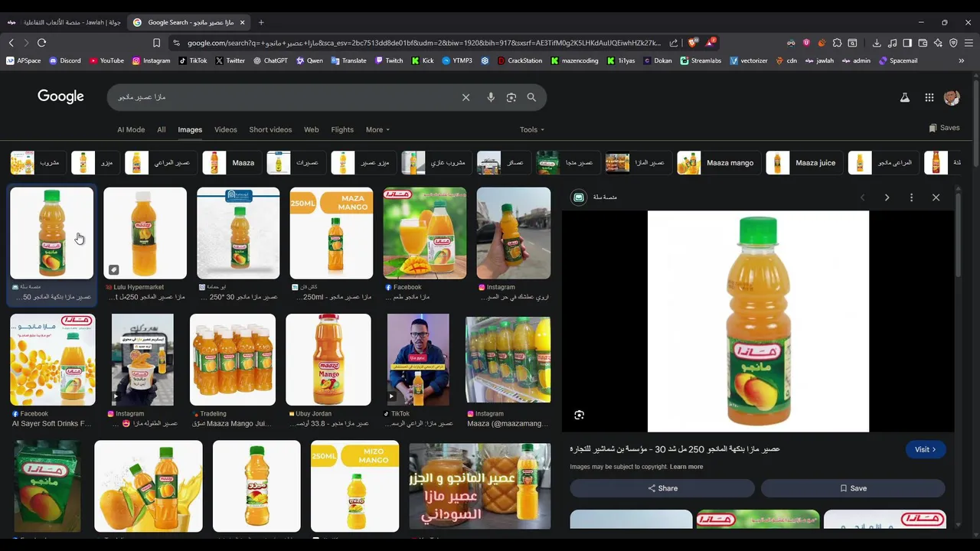980x551 pixels.
Task: Switch to the All results tab
Action: tap(162, 129)
